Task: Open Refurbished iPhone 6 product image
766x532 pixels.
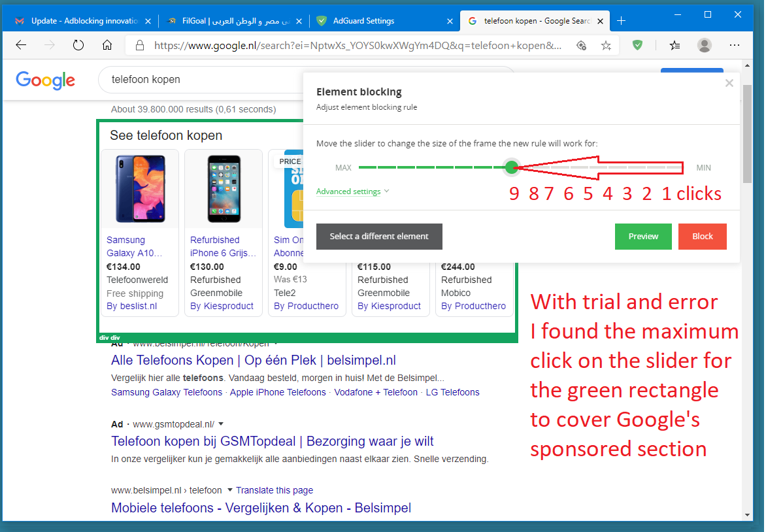Action: pyautogui.click(x=224, y=189)
